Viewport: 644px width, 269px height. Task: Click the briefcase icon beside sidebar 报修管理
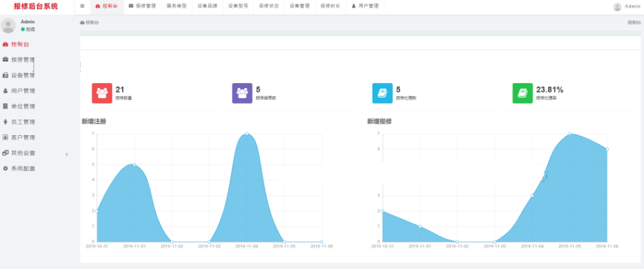(5, 59)
